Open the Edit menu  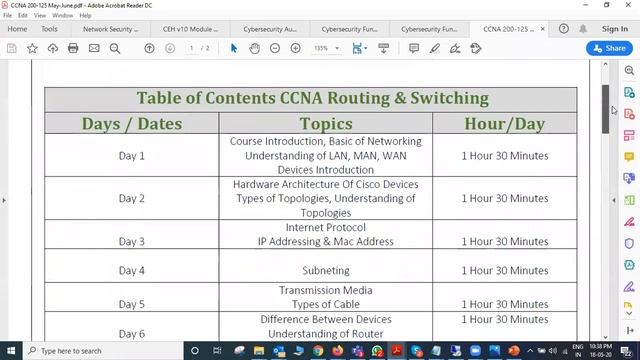coord(23,16)
